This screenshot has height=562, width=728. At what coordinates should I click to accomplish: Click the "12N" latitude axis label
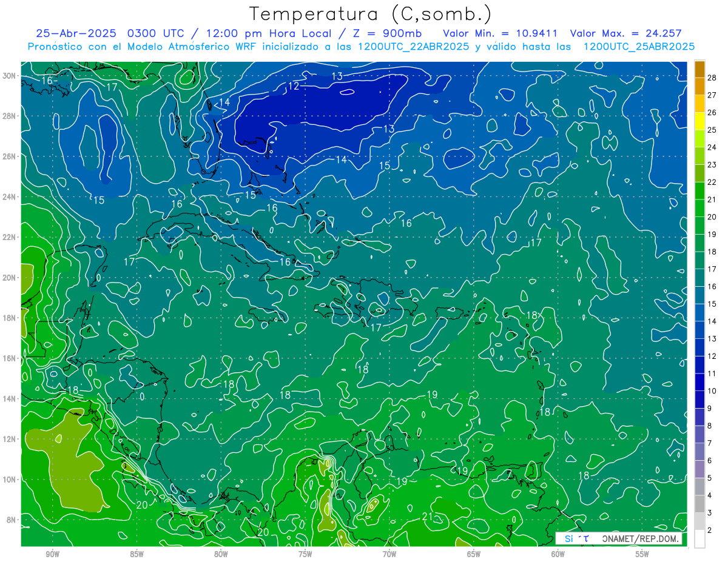(x=9, y=439)
